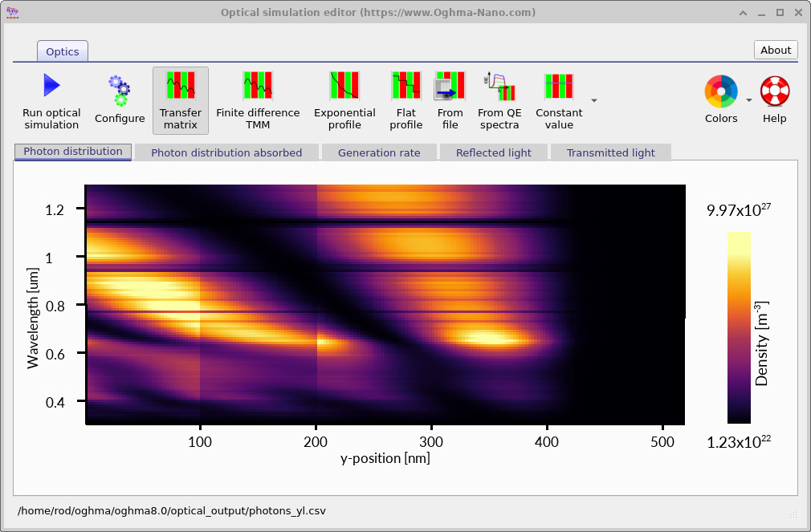
Task: Click the photons_yl.csv file path text
Action: (172, 511)
